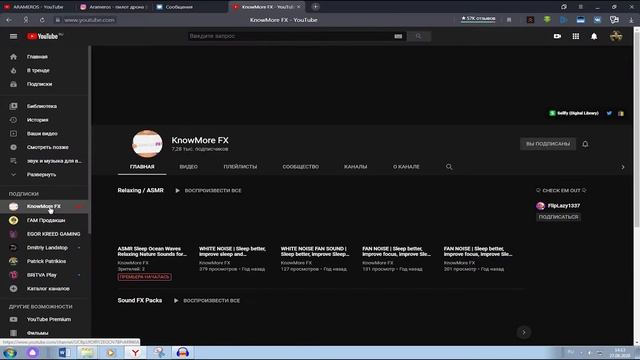The width and height of the screenshot is (640, 360).
Task: Switch to the Плейлисты tab
Action: click(240, 167)
